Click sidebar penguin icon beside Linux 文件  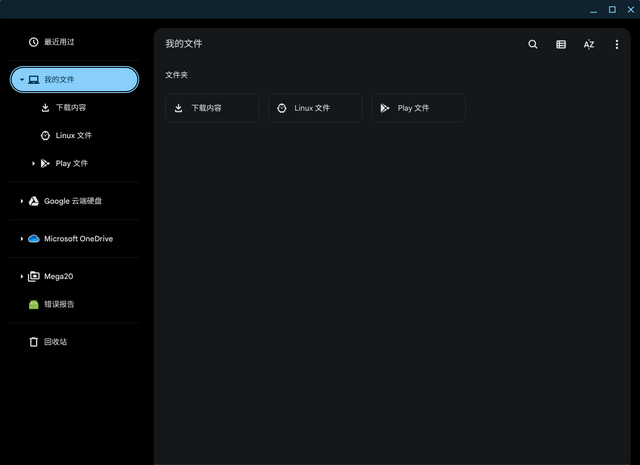click(x=45, y=136)
